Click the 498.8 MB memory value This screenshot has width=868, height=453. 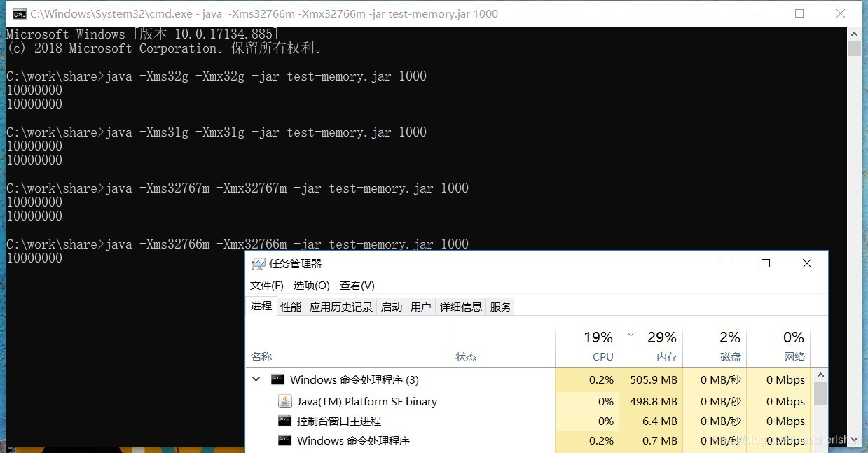pyautogui.click(x=654, y=402)
